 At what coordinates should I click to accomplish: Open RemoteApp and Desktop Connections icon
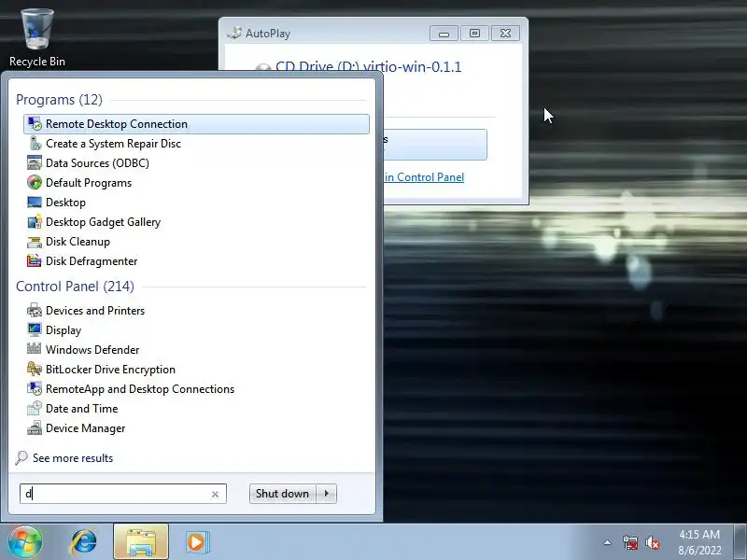(x=35, y=388)
